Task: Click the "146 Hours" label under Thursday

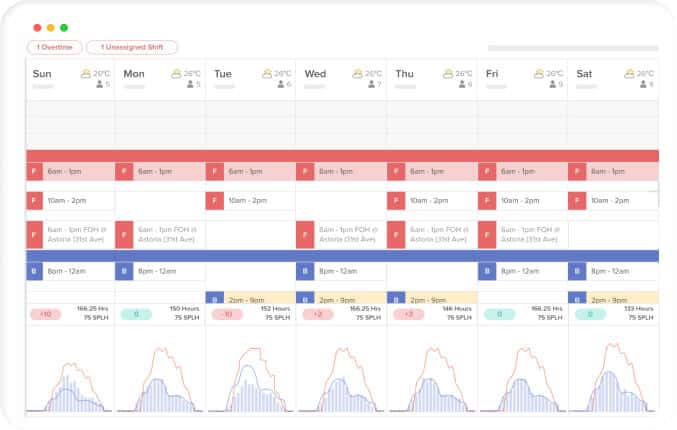Action: [457, 309]
